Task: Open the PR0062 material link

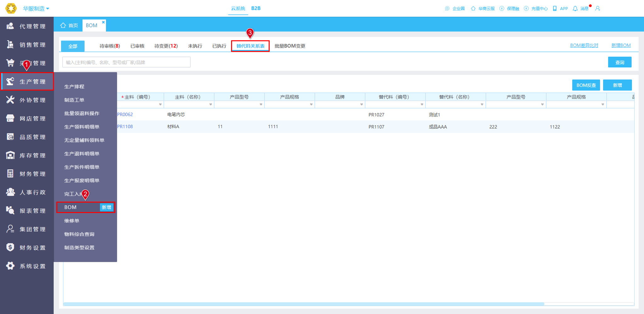Action: point(125,115)
